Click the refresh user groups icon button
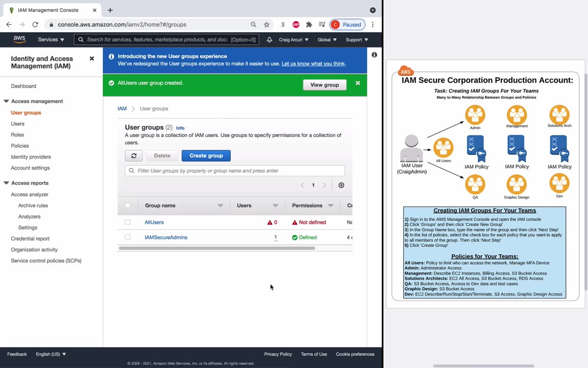 pos(134,155)
